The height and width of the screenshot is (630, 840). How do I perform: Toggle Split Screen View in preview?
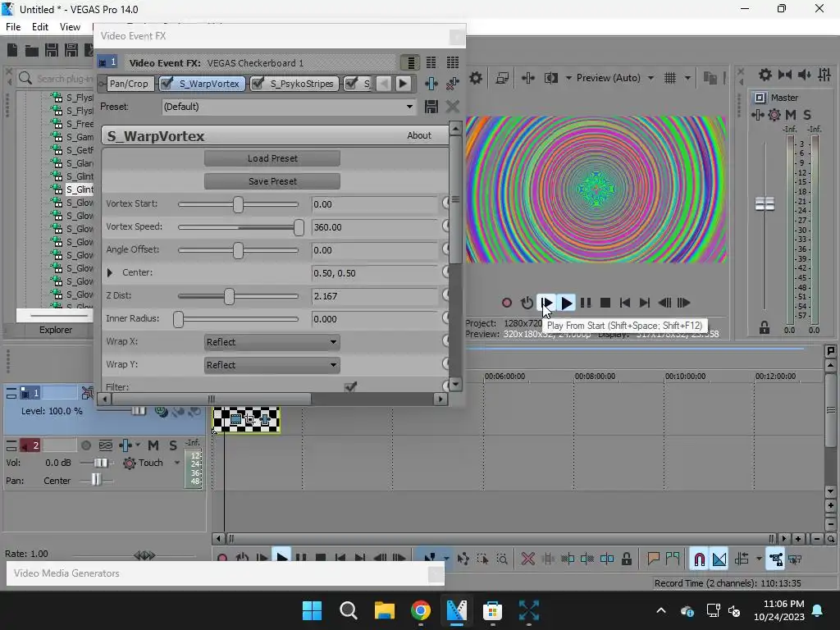[551, 78]
